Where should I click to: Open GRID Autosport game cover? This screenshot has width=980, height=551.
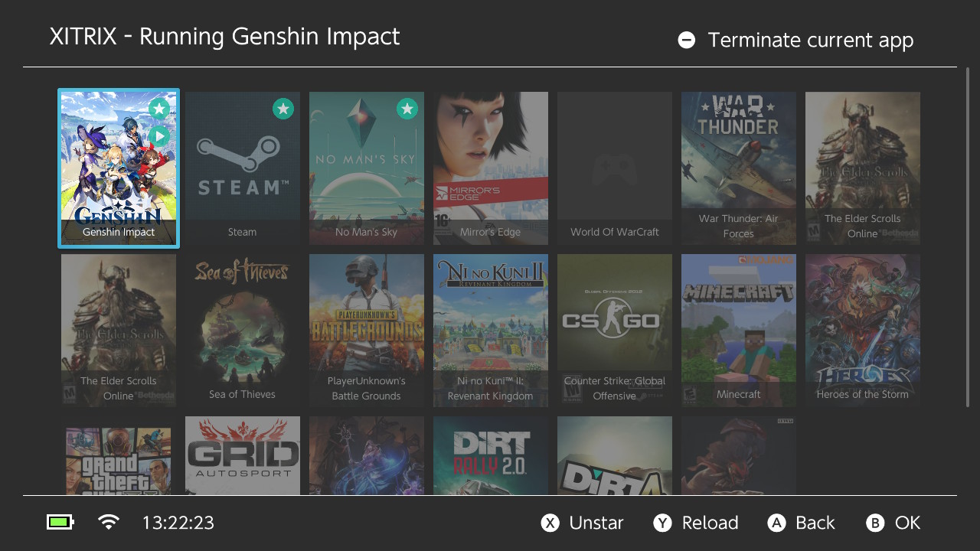pos(243,455)
